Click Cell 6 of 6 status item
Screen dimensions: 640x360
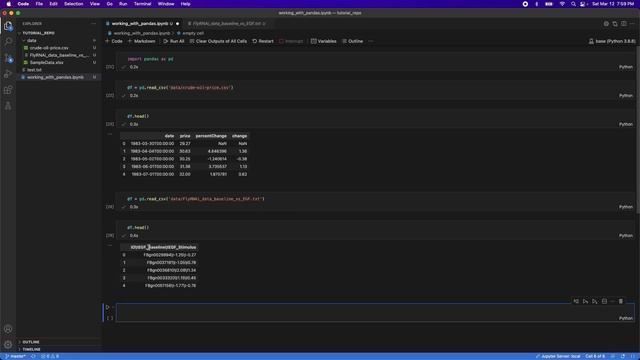pyautogui.click(x=595, y=356)
